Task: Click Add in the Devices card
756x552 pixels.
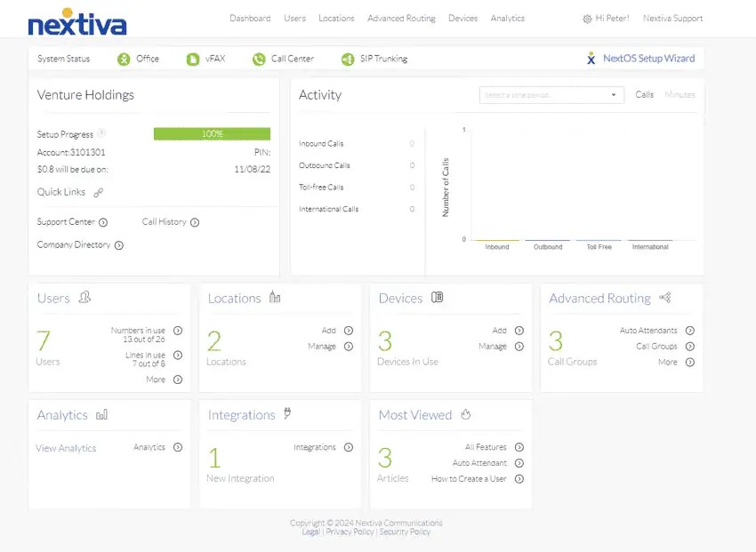Action: tap(500, 331)
